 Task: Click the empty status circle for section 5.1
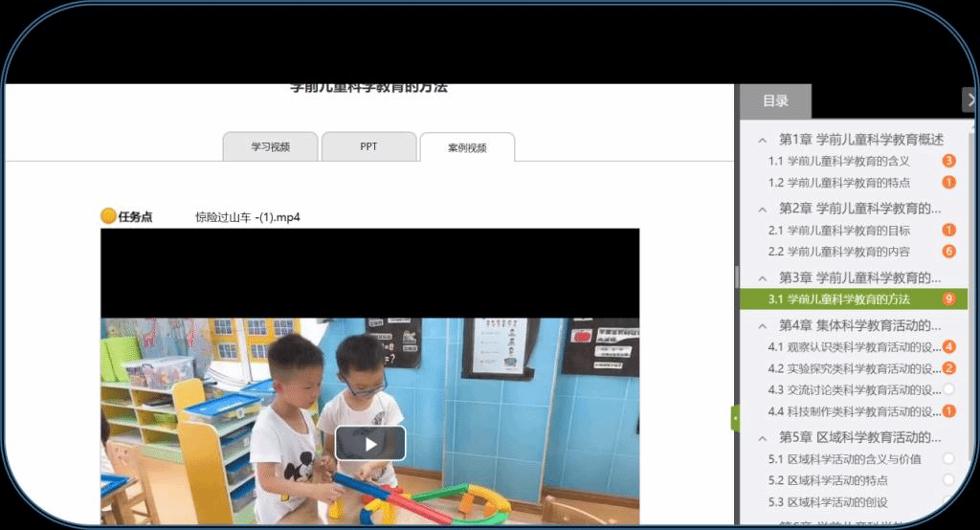(x=948, y=459)
